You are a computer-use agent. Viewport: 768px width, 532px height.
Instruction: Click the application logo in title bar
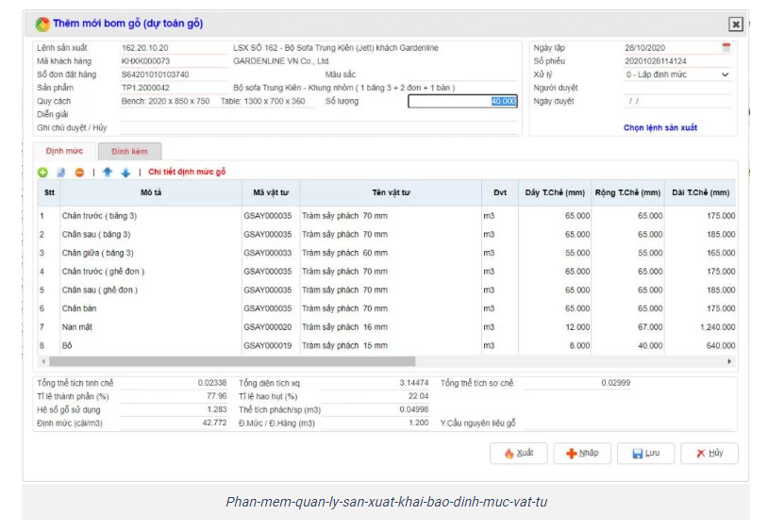point(42,24)
